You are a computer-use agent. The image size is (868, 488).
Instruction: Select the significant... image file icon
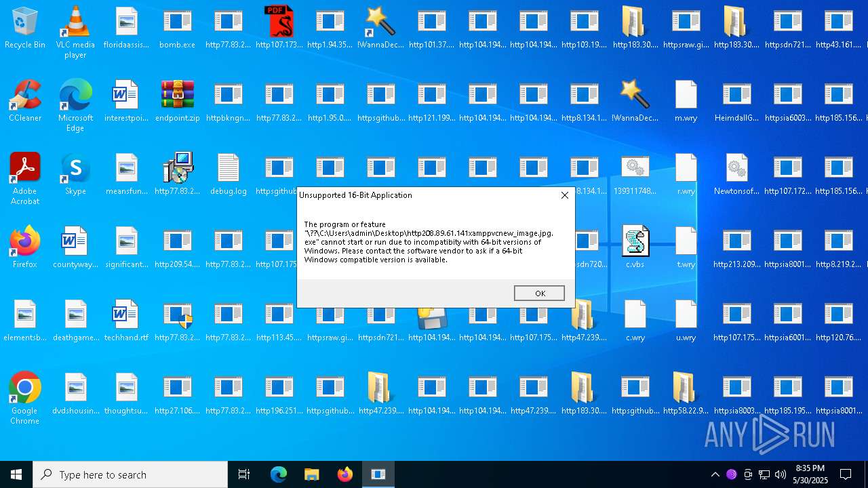tap(126, 247)
